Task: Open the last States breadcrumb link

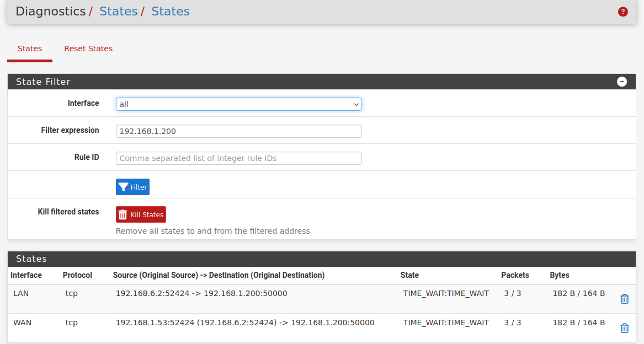Action: (171, 12)
